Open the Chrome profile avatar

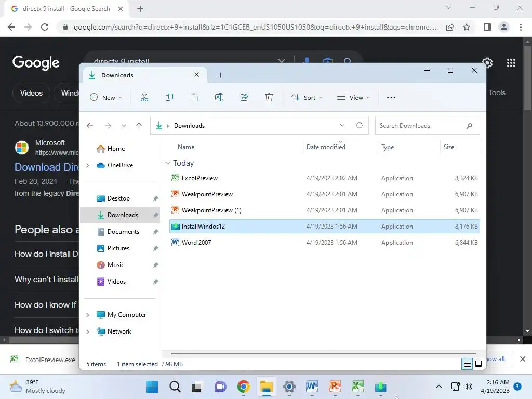[x=504, y=27]
